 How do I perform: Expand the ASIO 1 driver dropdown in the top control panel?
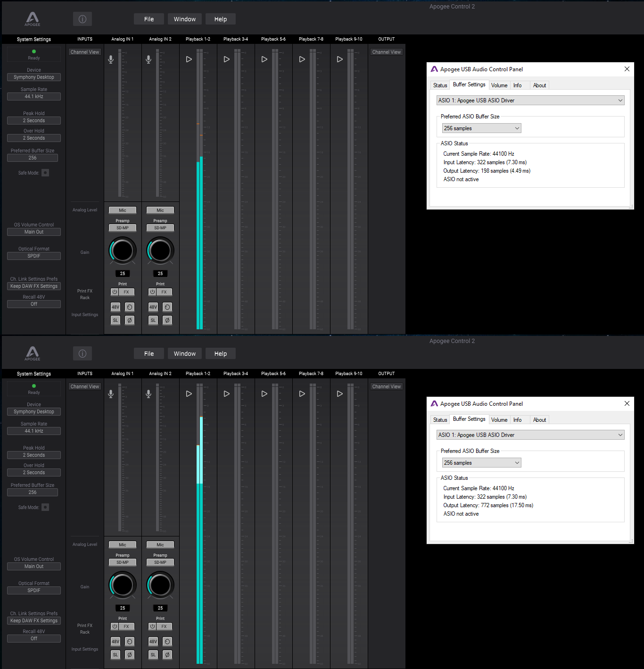tap(530, 100)
